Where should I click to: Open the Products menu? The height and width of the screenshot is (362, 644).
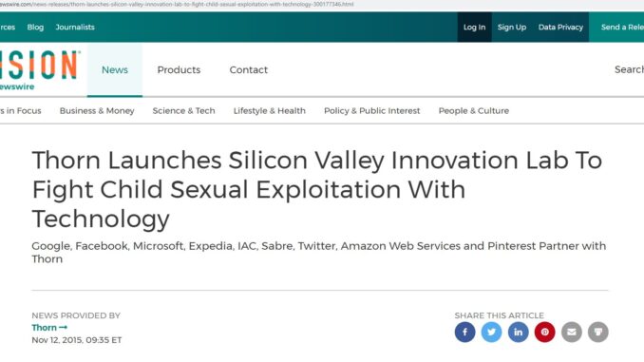pyautogui.click(x=179, y=70)
